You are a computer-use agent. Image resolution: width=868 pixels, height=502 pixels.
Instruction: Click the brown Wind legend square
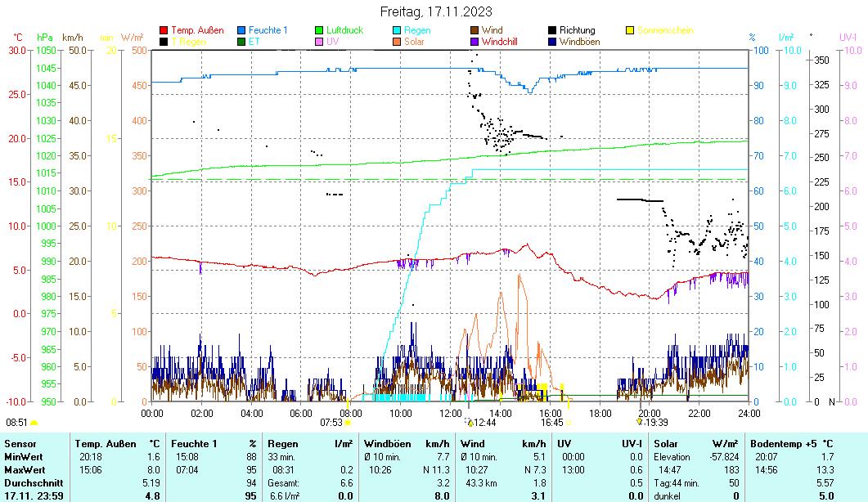pyautogui.click(x=474, y=30)
